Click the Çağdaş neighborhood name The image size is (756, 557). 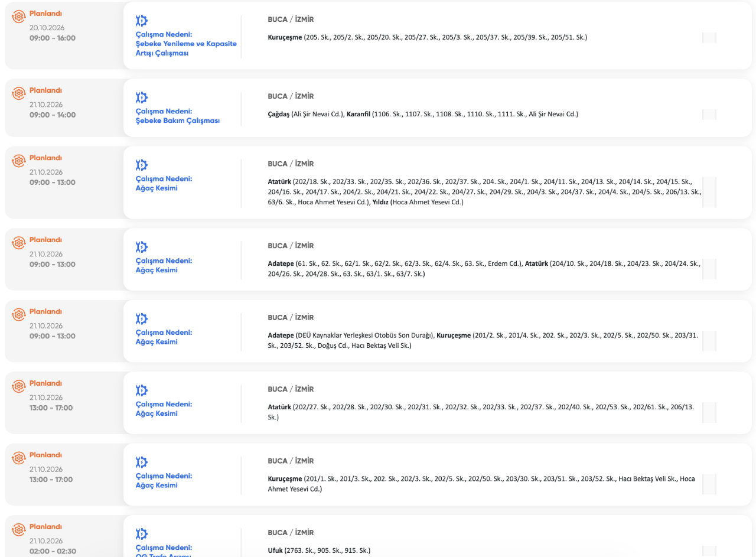coord(279,114)
